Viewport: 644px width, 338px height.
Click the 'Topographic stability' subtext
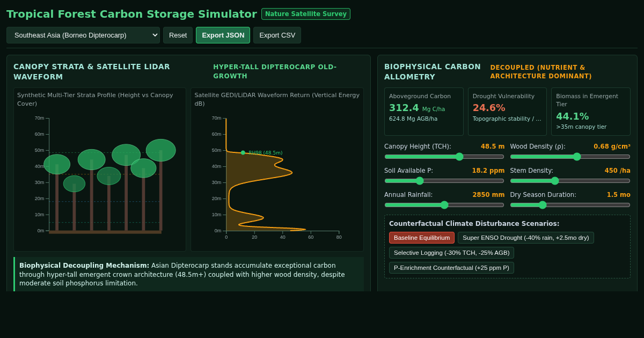click(507, 119)
